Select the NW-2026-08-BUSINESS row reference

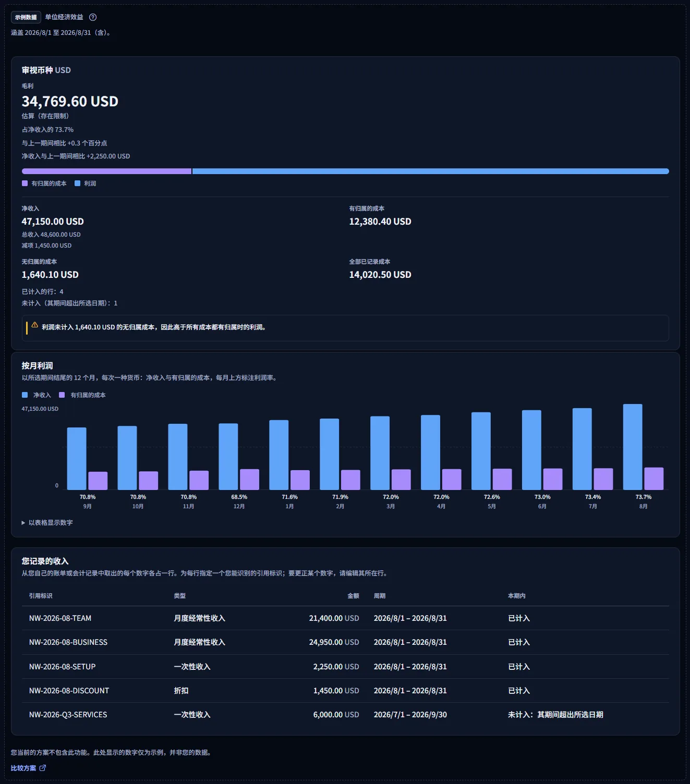(68, 642)
